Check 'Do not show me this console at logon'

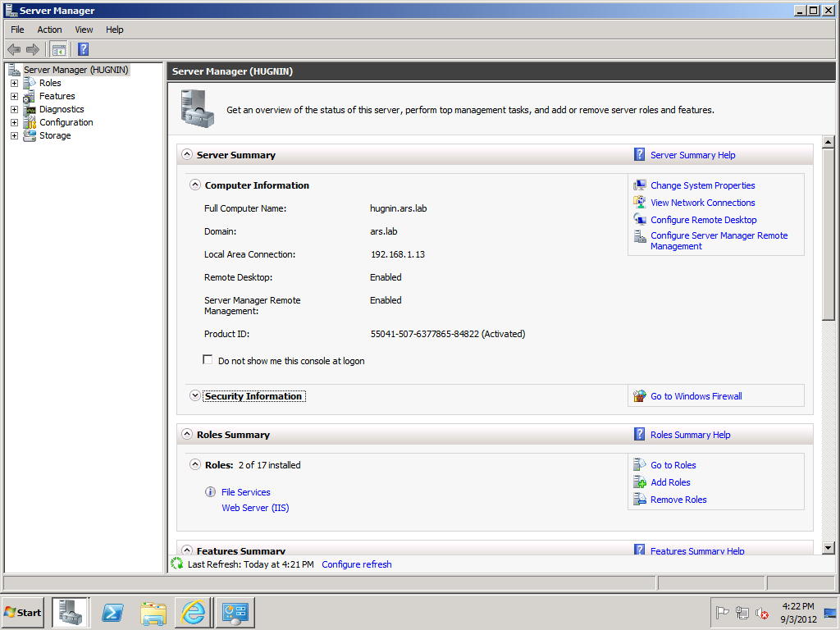[x=208, y=359]
